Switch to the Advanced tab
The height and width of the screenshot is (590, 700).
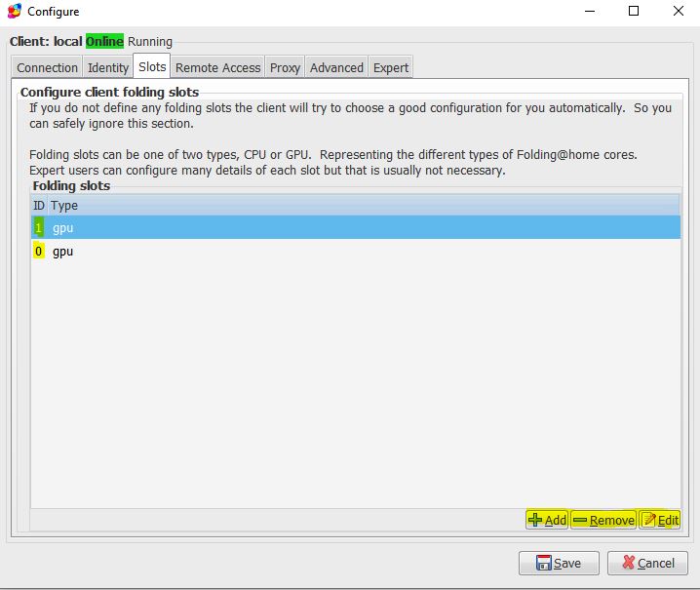pos(336,67)
